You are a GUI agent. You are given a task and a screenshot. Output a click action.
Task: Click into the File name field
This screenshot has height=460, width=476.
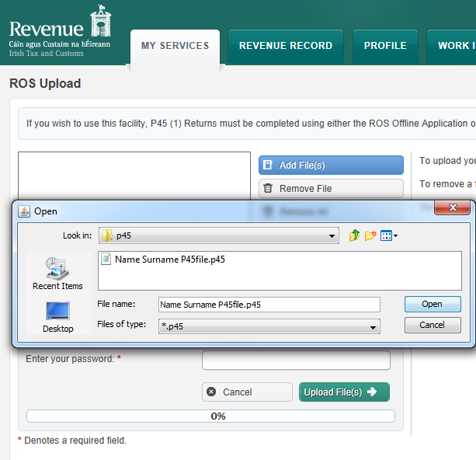tap(269, 305)
